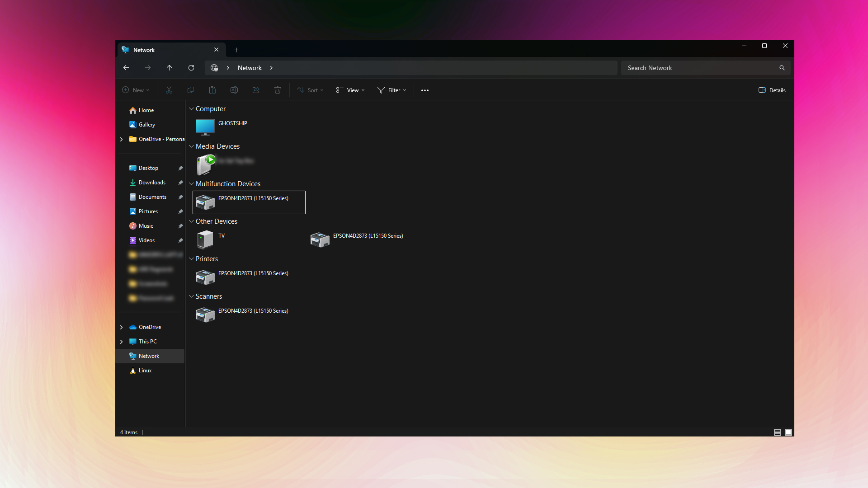Click the Search Network input field
The height and width of the screenshot is (488, 868).
[696, 68]
